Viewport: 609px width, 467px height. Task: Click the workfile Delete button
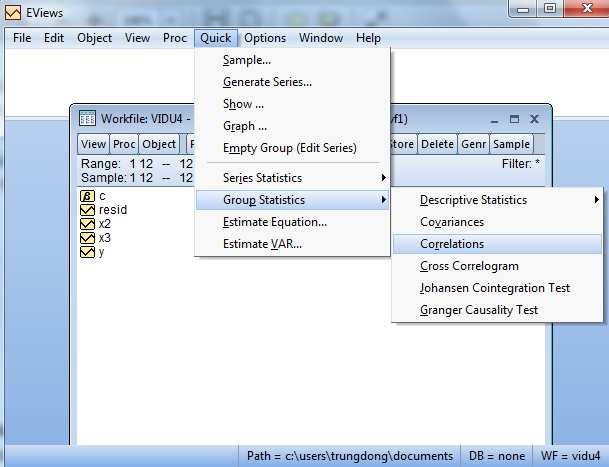(x=437, y=144)
